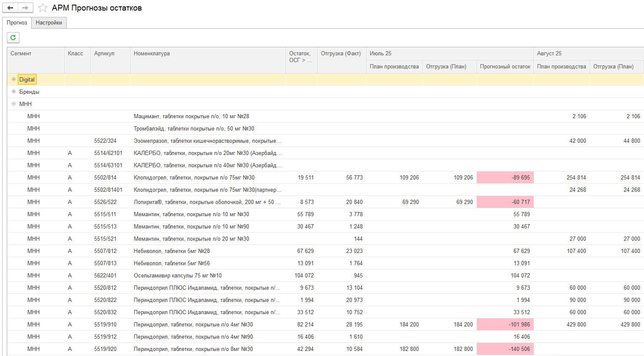
Task: Add page to favorites with star icon
Action: pyautogui.click(x=43, y=8)
